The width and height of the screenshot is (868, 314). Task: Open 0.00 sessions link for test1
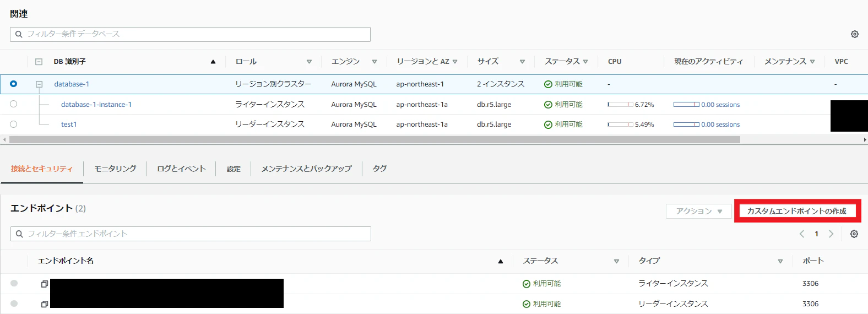coord(720,124)
